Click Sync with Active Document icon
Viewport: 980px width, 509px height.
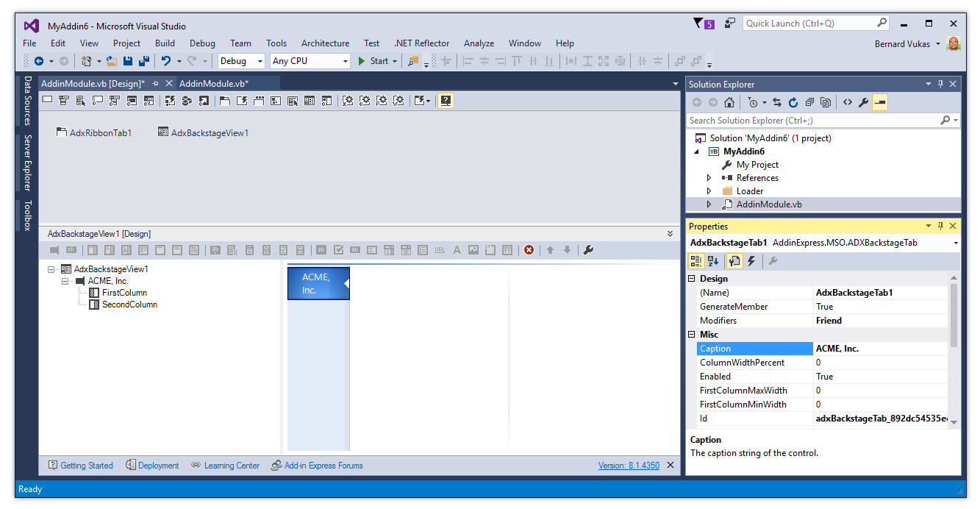(x=777, y=102)
